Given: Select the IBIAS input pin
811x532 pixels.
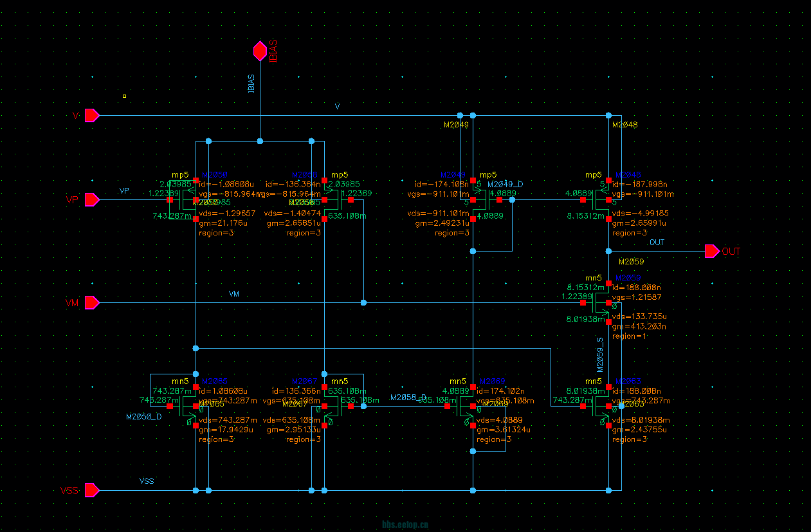Looking at the screenshot, I should [x=260, y=51].
